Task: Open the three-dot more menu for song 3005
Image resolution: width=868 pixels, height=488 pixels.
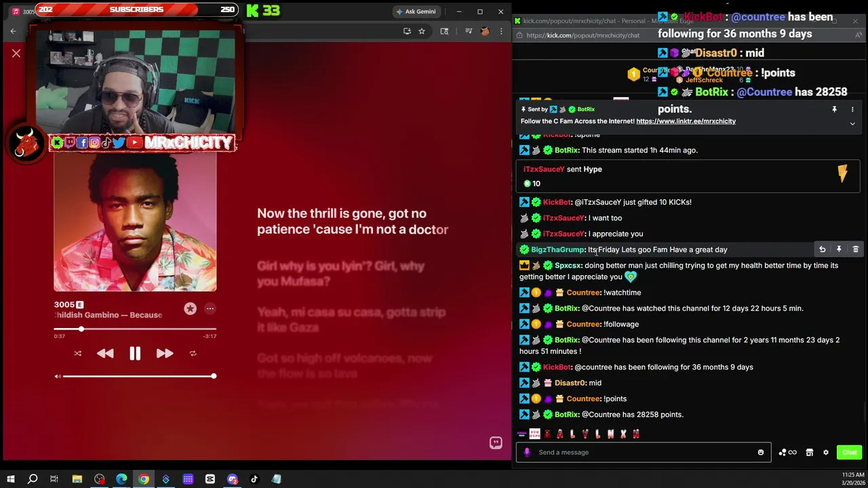Action: [210, 308]
